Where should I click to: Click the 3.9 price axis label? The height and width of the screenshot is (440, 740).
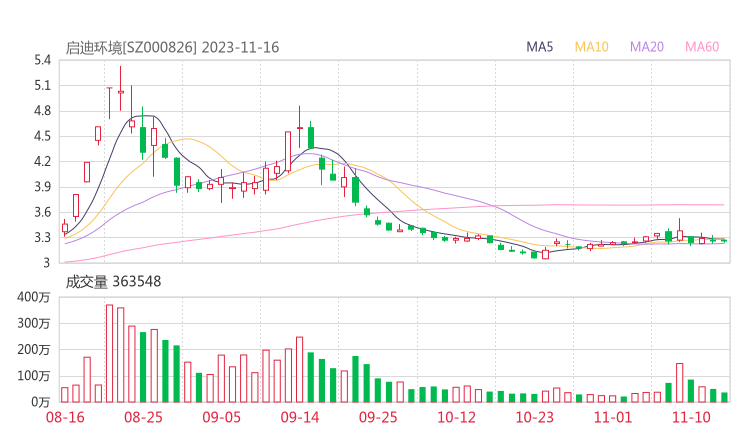42,187
